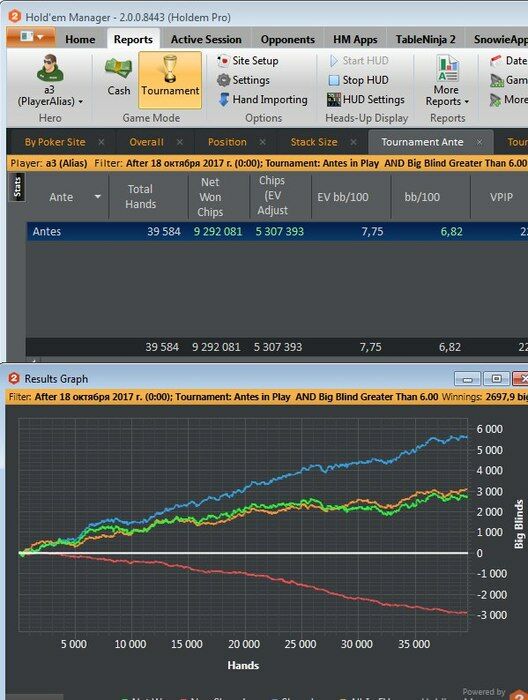Click 39 584 total in summary row
The width and height of the screenshot is (528, 700).
click(162, 347)
